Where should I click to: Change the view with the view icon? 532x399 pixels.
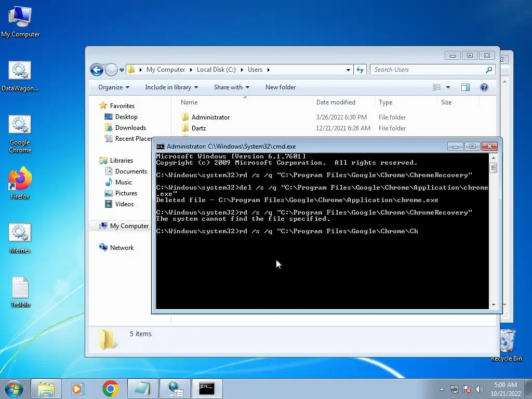tap(436, 87)
